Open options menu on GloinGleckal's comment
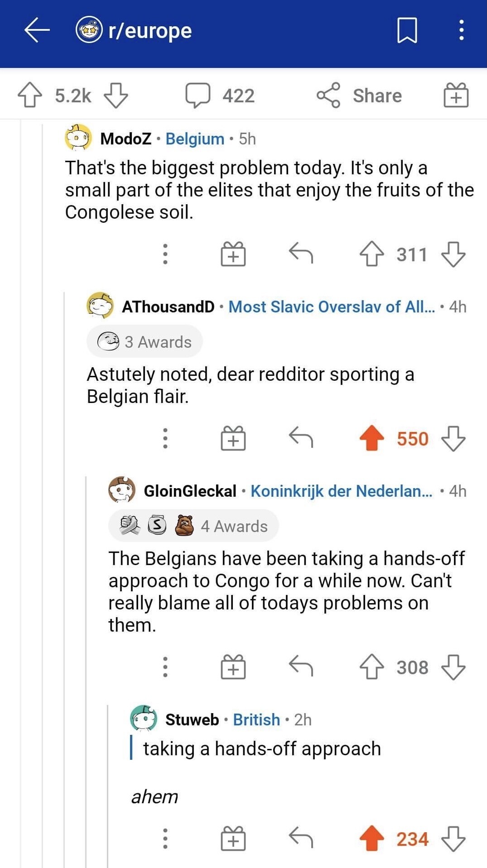Viewport: 487px width, 868px height. click(165, 667)
